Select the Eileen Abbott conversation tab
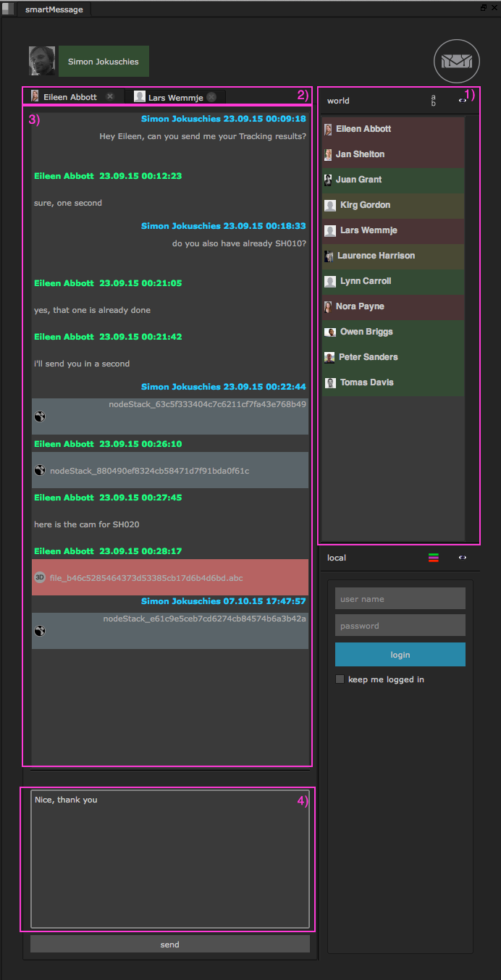Image resolution: width=501 pixels, height=980 pixels. [70, 96]
